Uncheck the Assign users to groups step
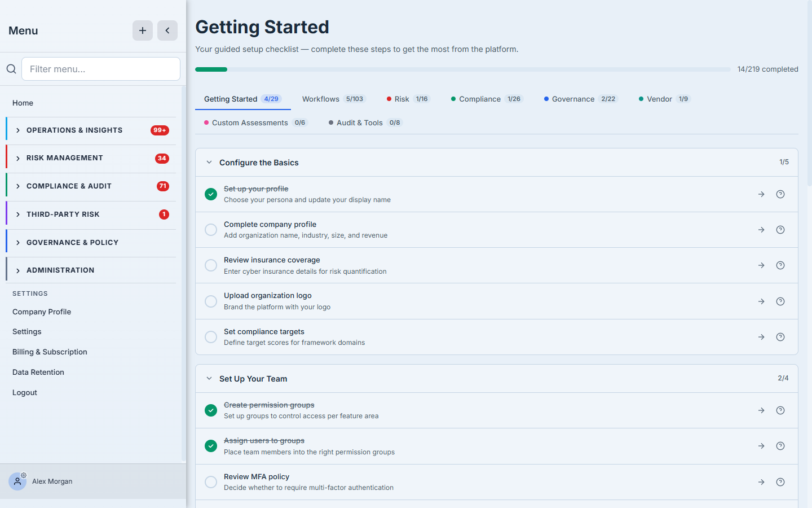This screenshot has width=812, height=508. pos(211,446)
